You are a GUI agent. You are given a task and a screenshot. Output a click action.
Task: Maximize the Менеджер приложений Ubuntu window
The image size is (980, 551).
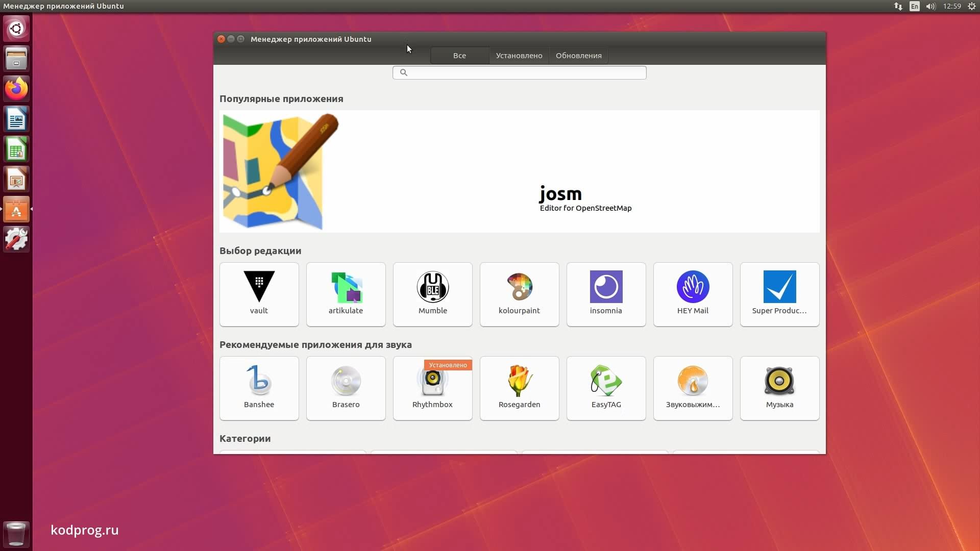point(241,39)
